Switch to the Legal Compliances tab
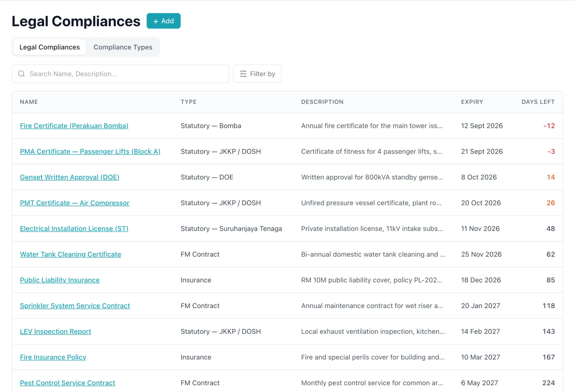575x392 pixels. point(50,47)
